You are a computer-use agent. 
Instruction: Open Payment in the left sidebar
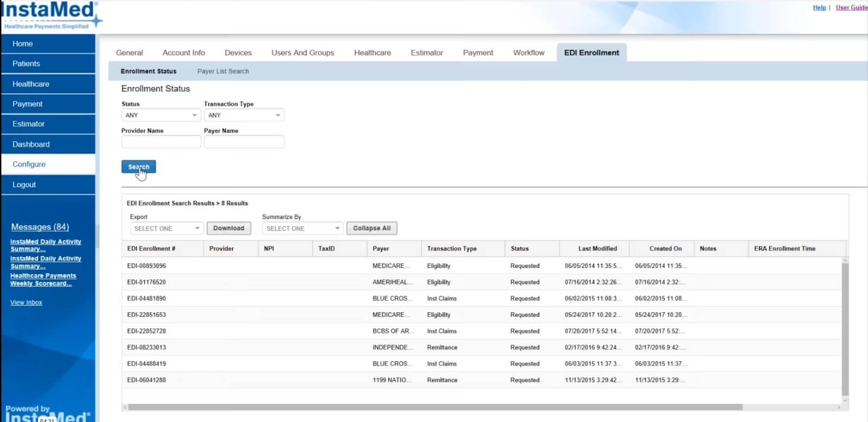click(x=48, y=104)
